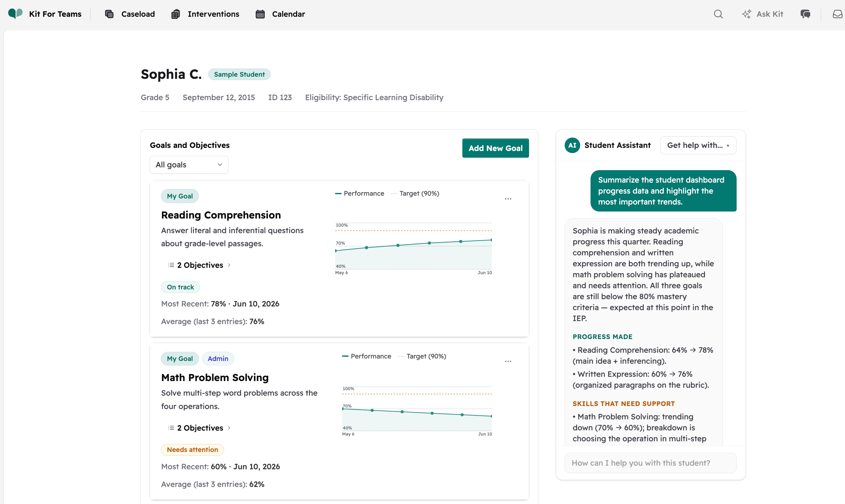Click the Ask Kit sparkle icon

point(746,14)
